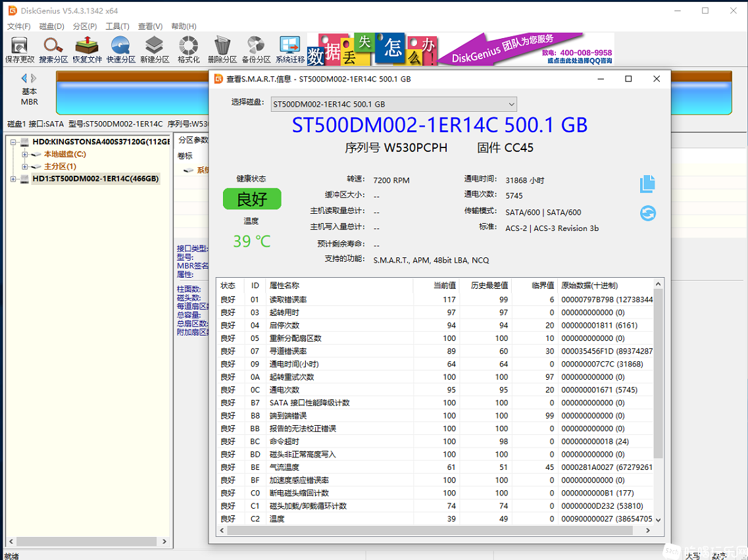Viewport: 748px width, 560px height.
Task: Click the ID column header
Action: 255,285
